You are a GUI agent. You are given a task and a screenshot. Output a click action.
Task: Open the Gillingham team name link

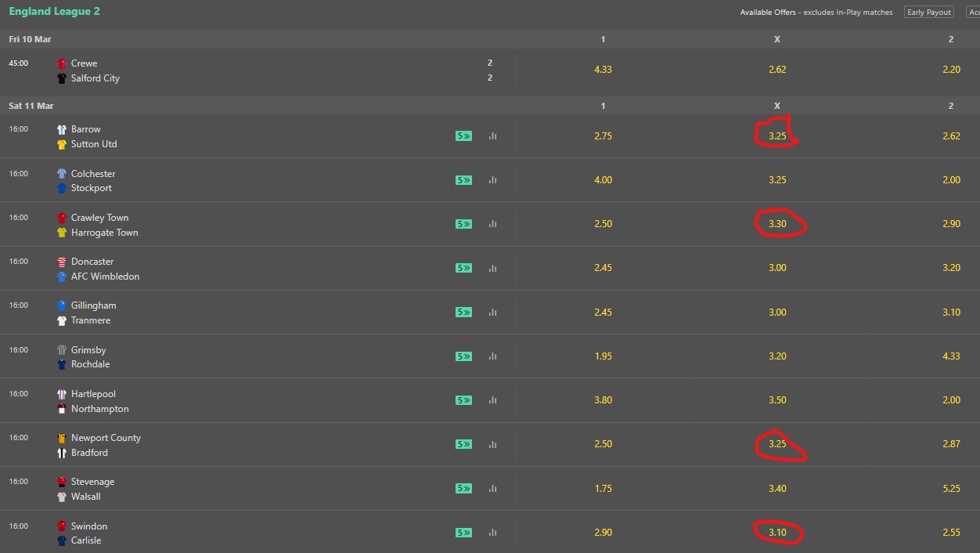(x=93, y=305)
